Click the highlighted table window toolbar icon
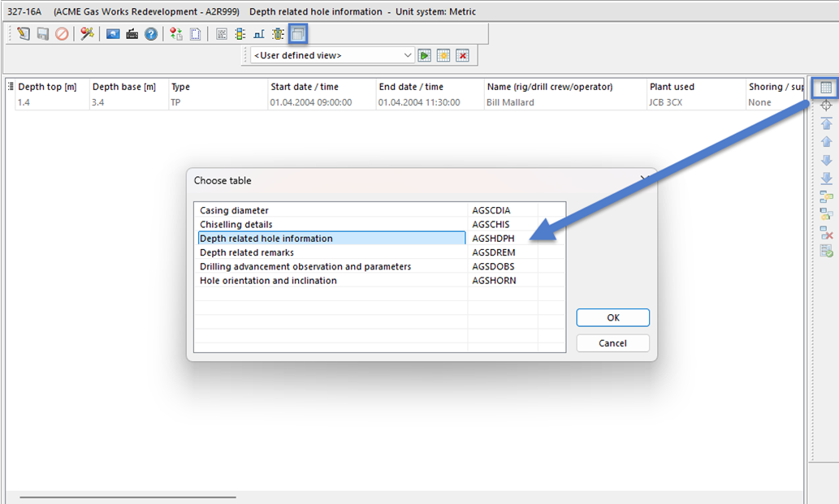This screenshot has height=504, width=839. (298, 34)
